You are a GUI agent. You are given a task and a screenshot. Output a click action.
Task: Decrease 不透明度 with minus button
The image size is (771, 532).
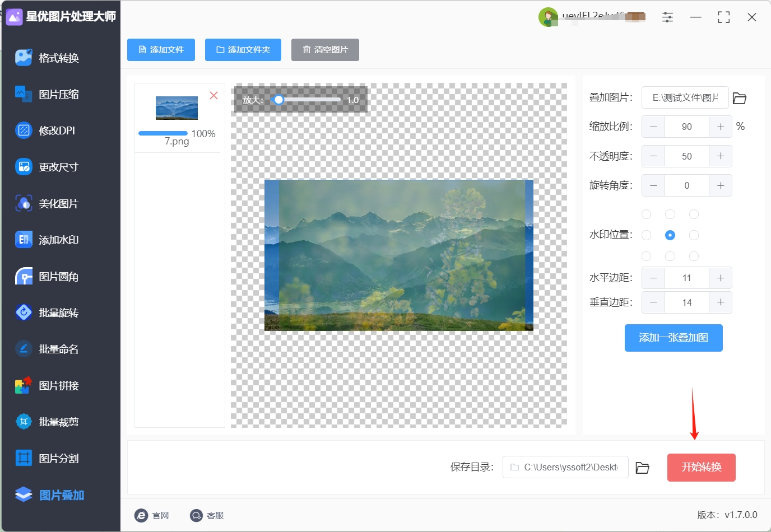(x=653, y=156)
